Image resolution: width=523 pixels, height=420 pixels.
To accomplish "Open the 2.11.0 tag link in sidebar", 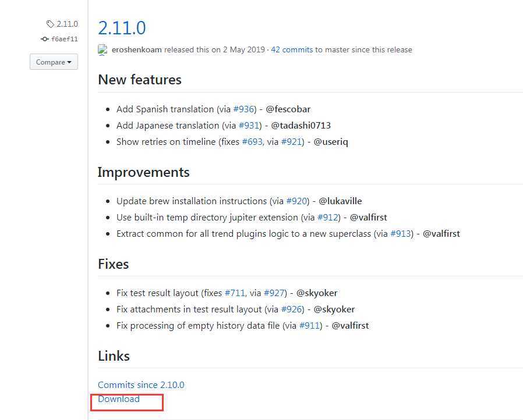I will point(67,24).
